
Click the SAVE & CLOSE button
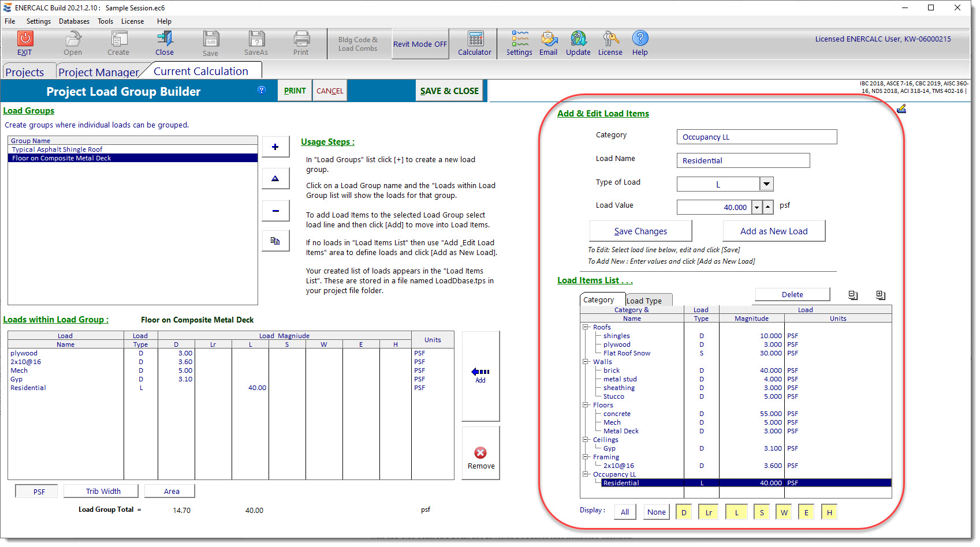tap(449, 91)
